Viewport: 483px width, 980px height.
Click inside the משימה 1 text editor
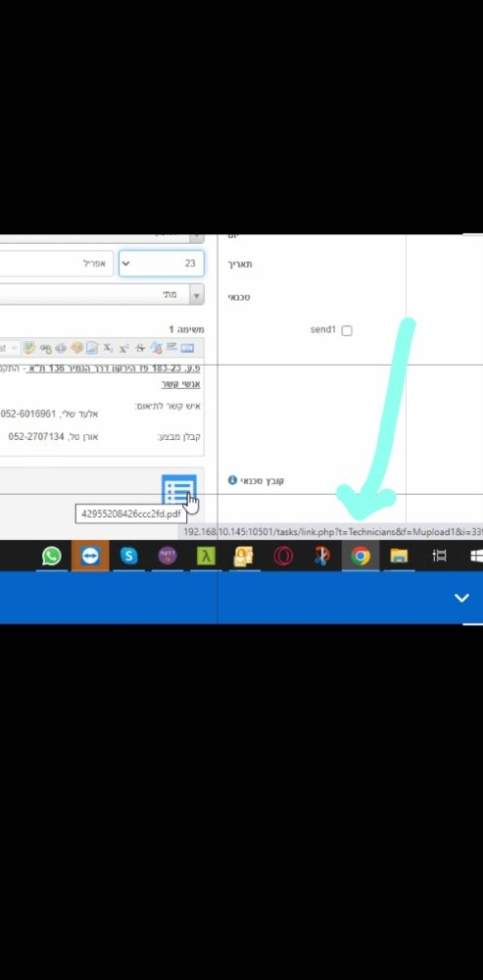click(x=100, y=407)
